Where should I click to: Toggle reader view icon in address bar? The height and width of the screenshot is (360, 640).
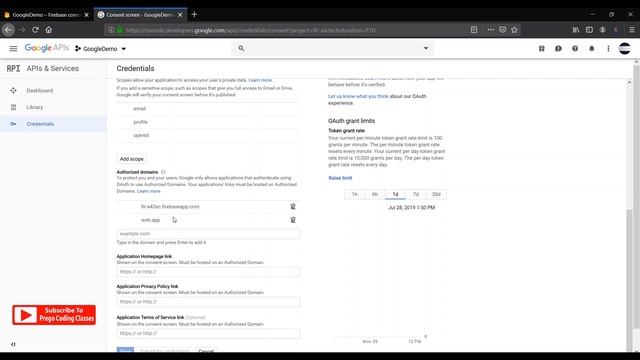click(473, 30)
